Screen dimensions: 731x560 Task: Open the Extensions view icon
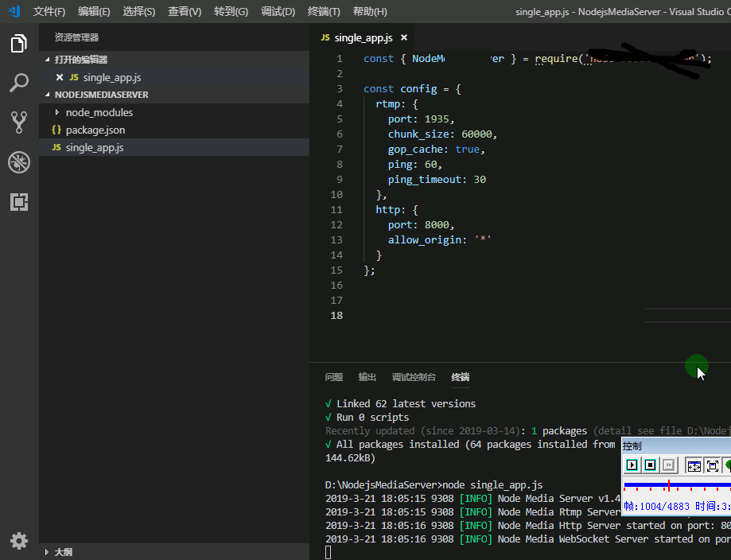(x=18, y=202)
